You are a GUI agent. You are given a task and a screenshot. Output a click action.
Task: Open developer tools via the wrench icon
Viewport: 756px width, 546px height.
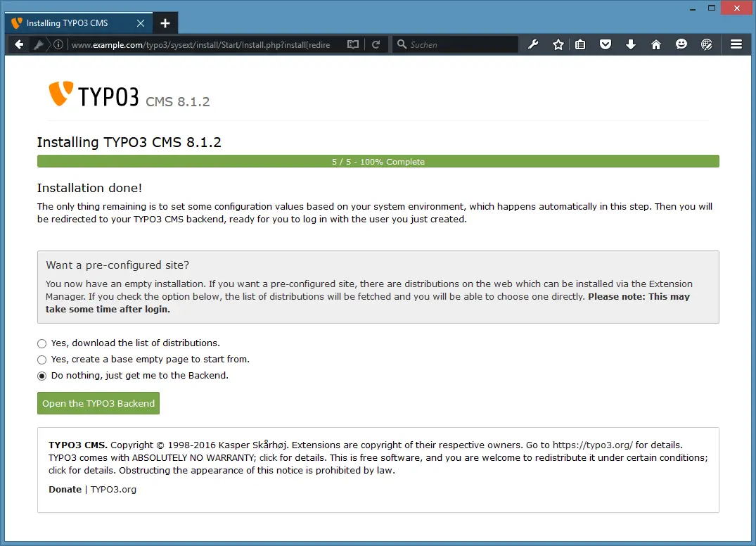click(x=533, y=45)
